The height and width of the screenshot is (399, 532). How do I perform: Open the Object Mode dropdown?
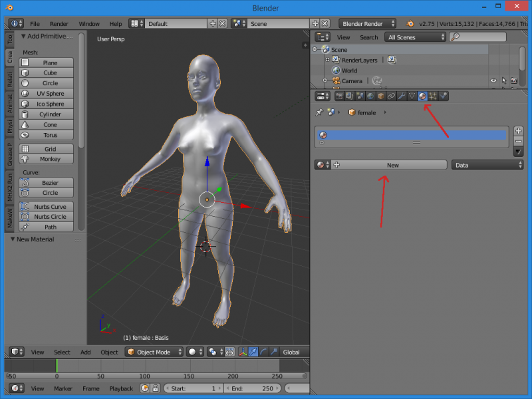[154, 352]
